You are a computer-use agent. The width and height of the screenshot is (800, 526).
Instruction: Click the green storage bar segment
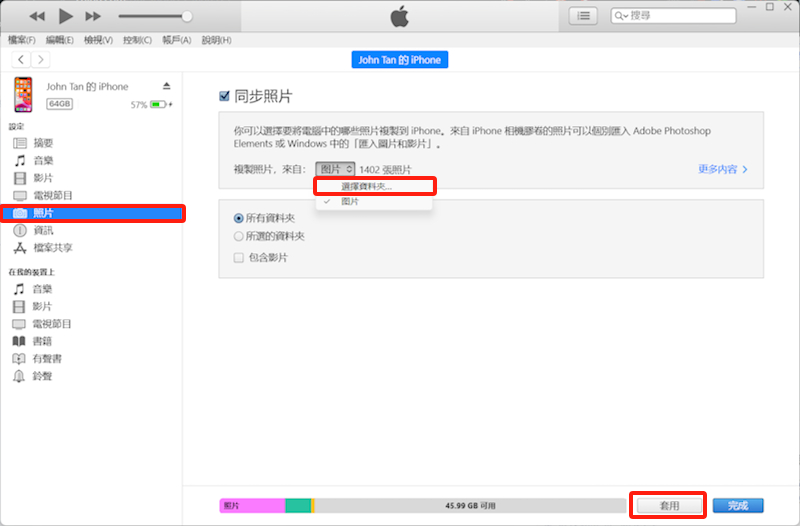[298, 506]
